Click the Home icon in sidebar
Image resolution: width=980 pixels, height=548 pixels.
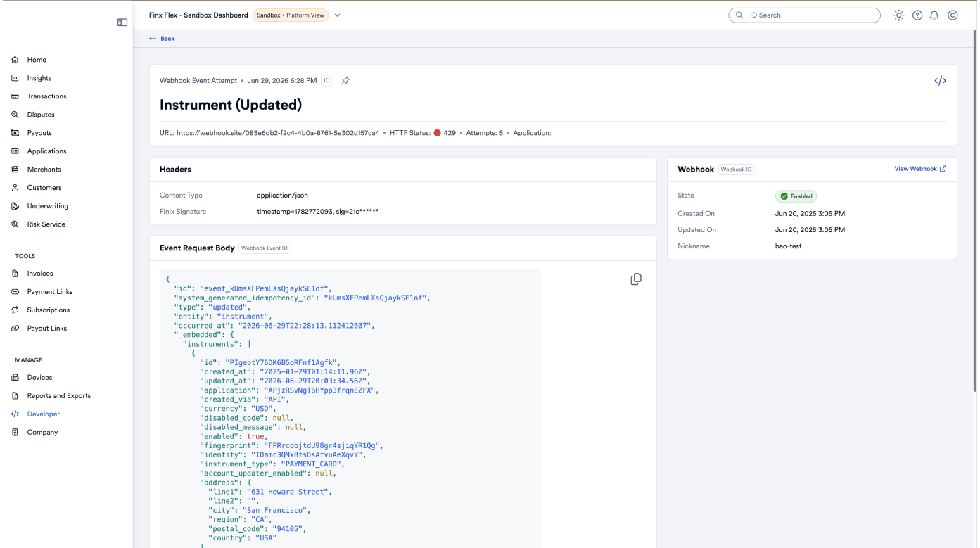[15, 60]
